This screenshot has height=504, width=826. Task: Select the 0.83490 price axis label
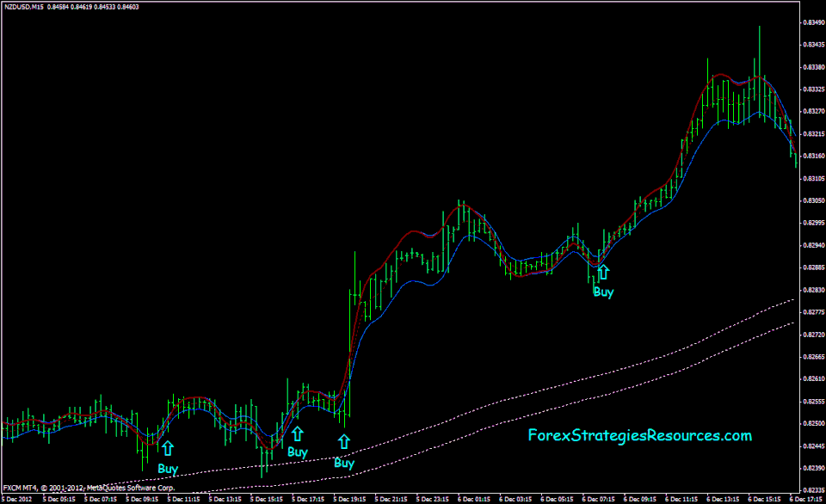[x=814, y=22]
